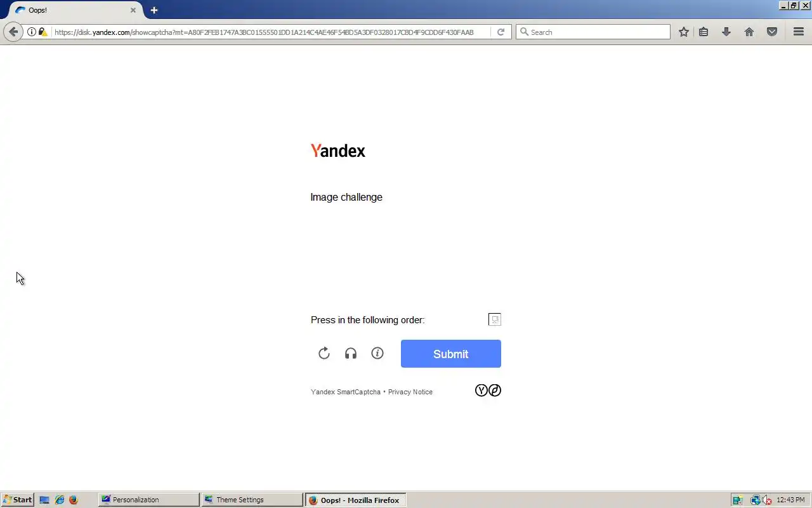Show desktop from quick launch icon
This screenshot has width=812, height=508.
[x=44, y=500]
